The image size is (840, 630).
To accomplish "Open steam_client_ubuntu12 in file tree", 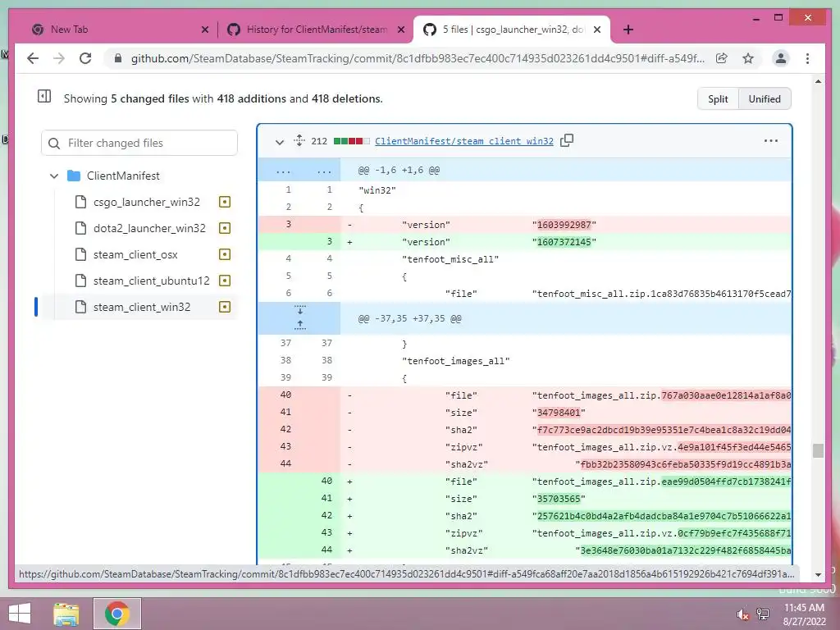I will tap(151, 281).
